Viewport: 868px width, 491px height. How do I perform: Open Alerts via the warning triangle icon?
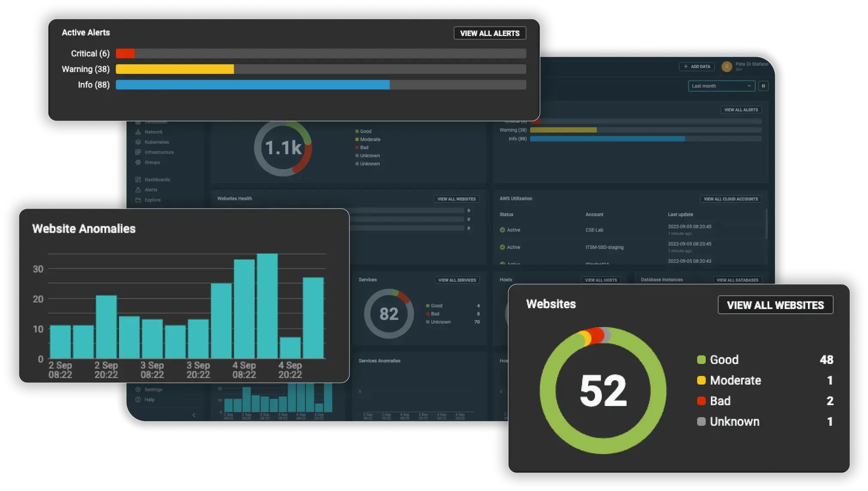(x=138, y=190)
